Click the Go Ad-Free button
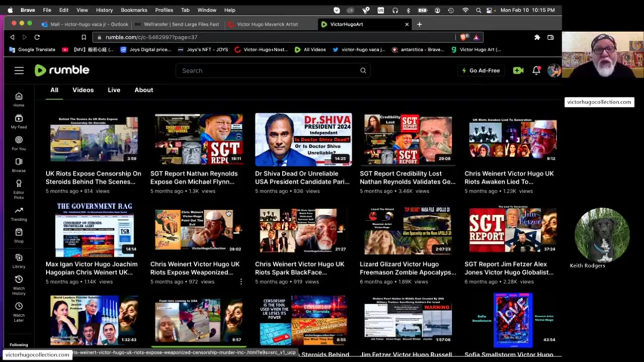Screen dimensions: 644x362 coord(481,70)
